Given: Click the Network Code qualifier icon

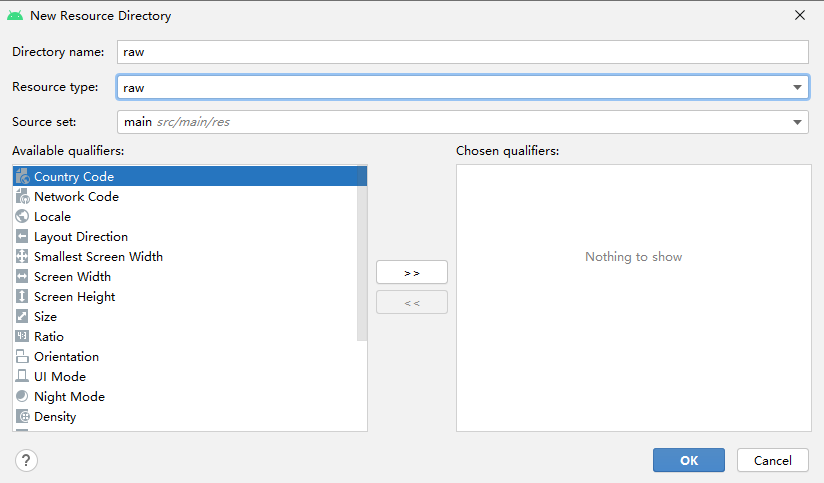Looking at the screenshot, I should 23,197.
